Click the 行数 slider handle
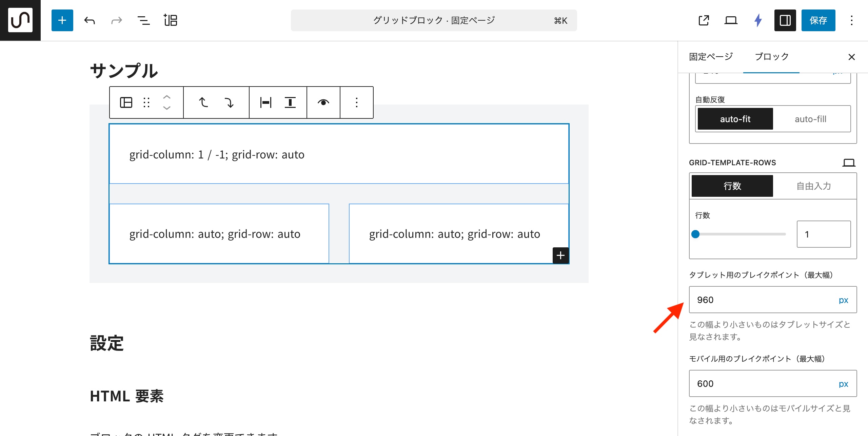Screen dimensions: 868x436 (x=695, y=234)
